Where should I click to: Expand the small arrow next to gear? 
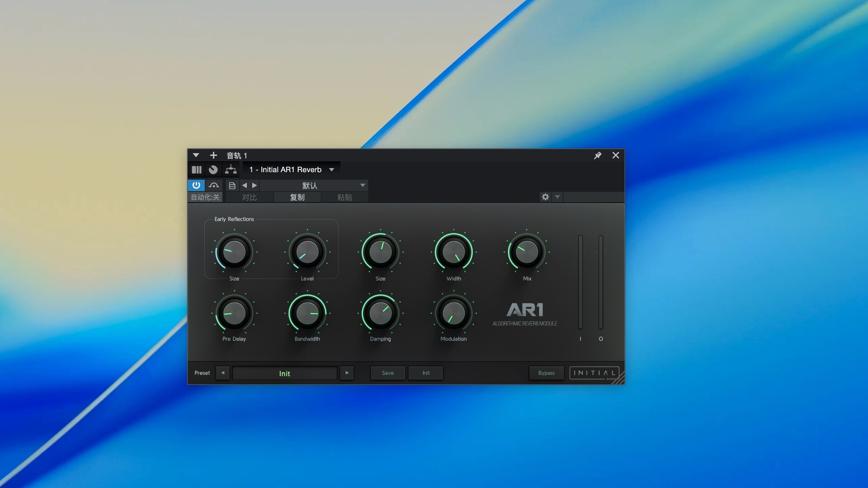click(x=557, y=197)
